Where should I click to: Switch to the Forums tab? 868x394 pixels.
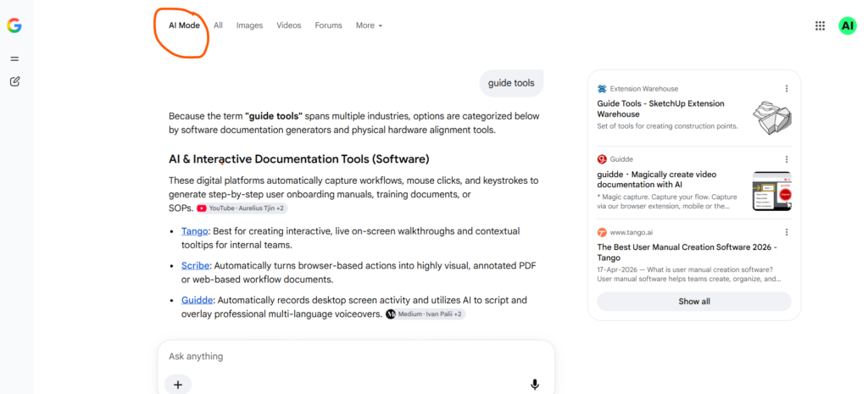[328, 25]
